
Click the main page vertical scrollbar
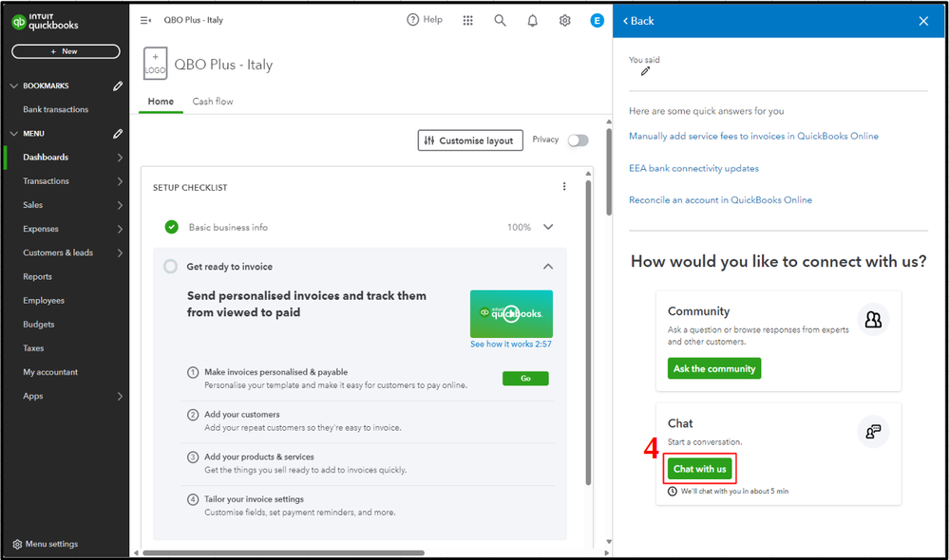point(609,171)
